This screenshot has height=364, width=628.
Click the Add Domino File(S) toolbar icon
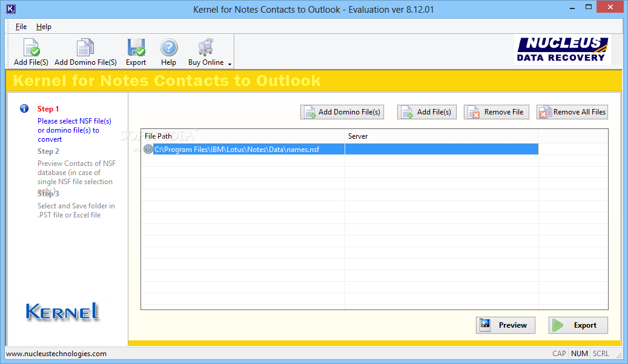(x=85, y=48)
